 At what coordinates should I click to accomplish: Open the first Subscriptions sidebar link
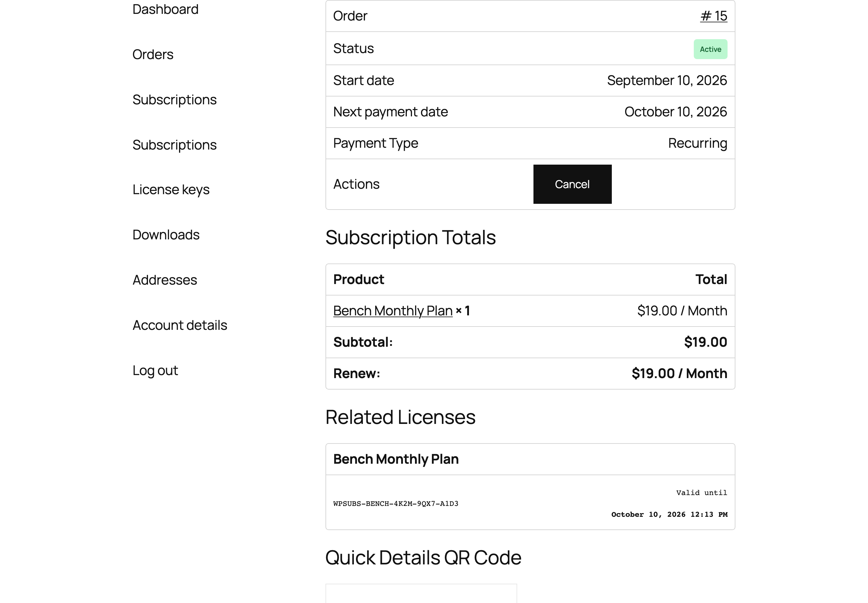175,100
